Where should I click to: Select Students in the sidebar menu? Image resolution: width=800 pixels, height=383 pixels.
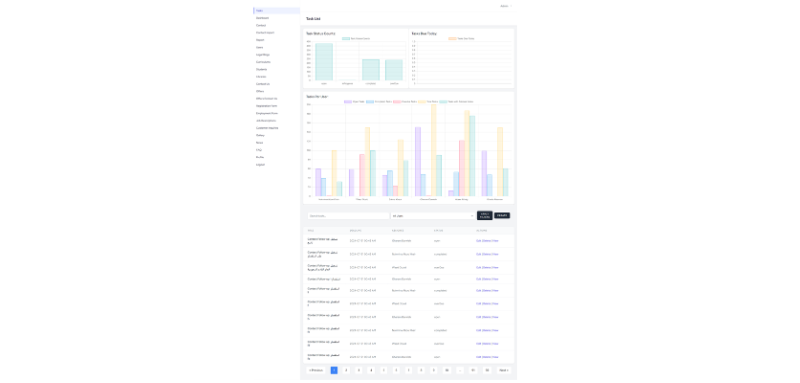261,69
